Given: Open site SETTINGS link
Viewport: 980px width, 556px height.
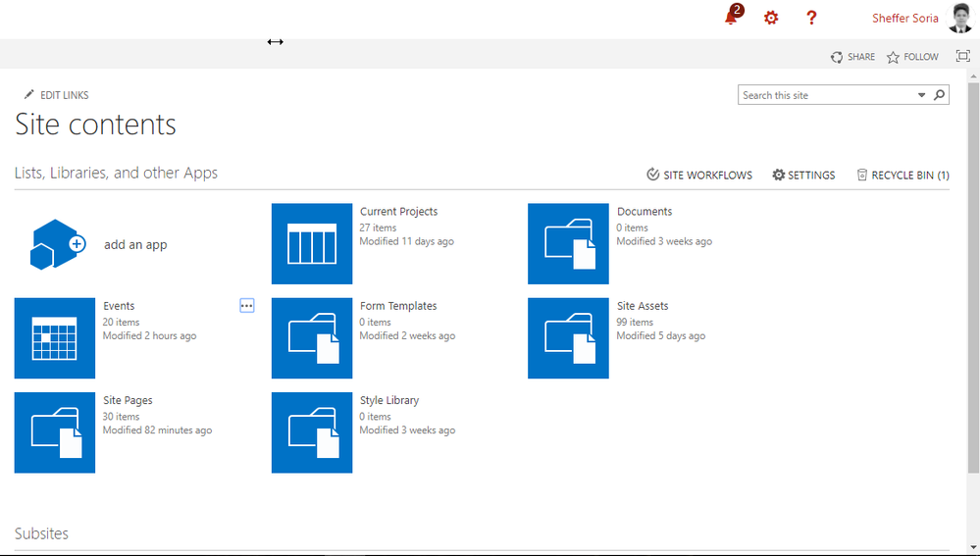Looking at the screenshot, I should (x=803, y=175).
